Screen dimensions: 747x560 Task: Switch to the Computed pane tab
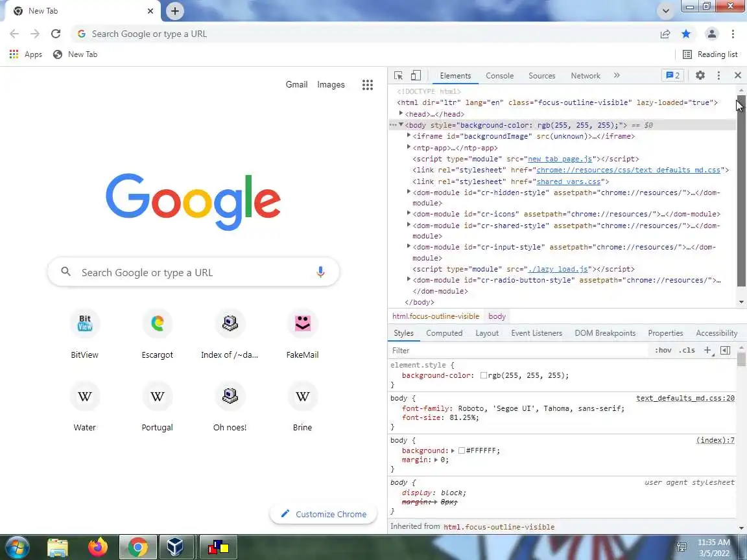[x=444, y=333]
